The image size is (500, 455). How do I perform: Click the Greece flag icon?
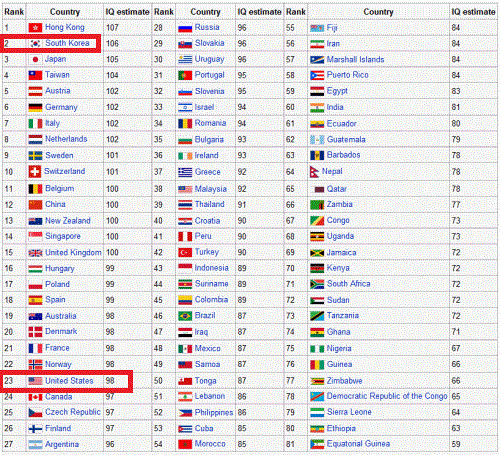pyautogui.click(x=185, y=172)
